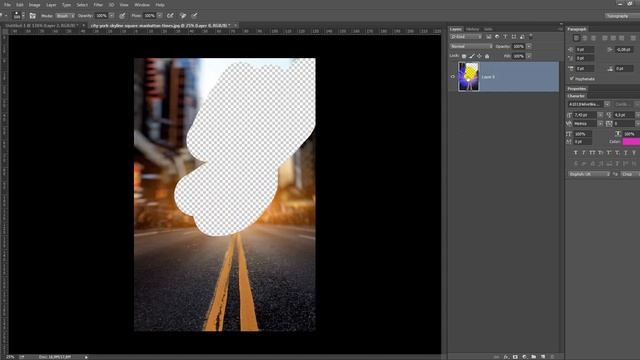Switch to the Untitled-1 document tab
Image resolution: width=640 pixels, height=360 pixels.
tap(43, 25)
